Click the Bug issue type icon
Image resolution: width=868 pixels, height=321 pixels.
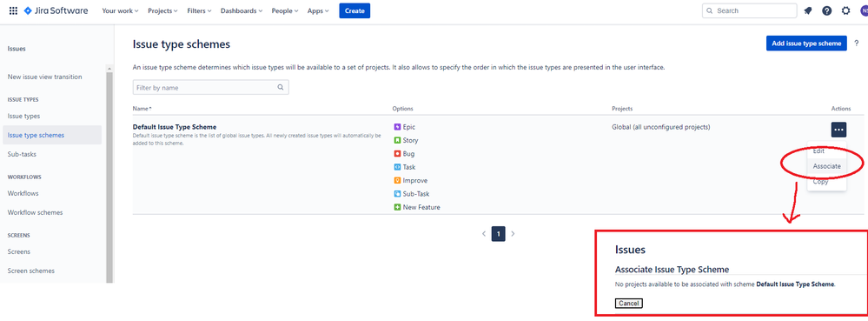(397, 154)
